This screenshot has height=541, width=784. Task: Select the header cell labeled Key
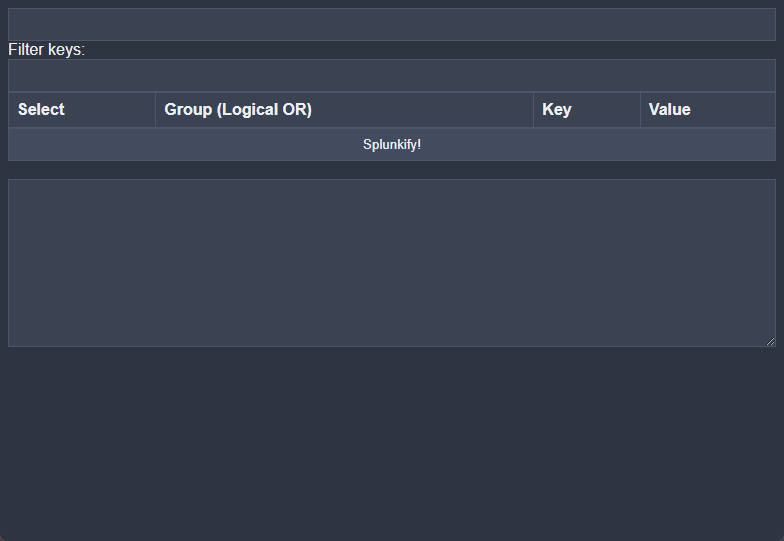[557, 110]
